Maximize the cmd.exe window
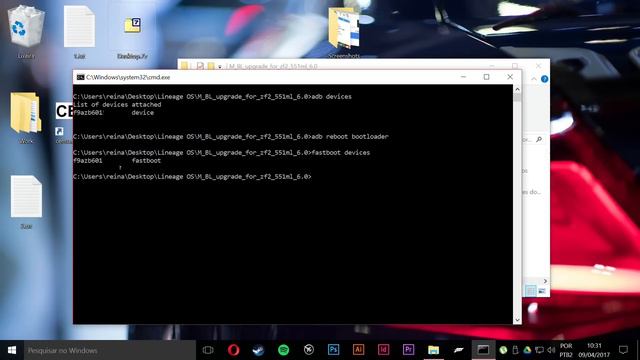 pyautogui.click(x=487, y=77)
